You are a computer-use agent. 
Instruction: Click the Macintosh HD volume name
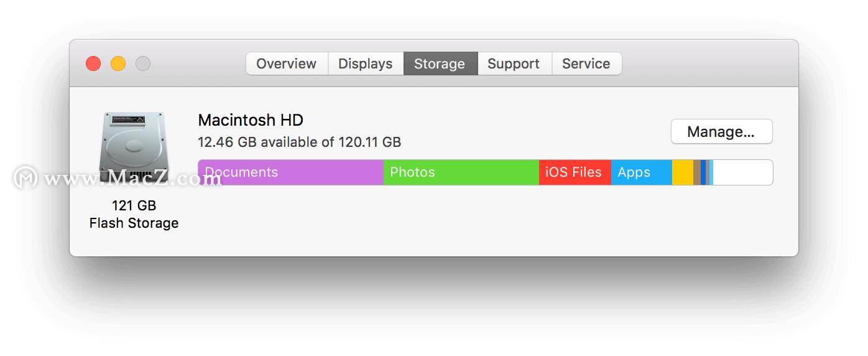[251, 120]
